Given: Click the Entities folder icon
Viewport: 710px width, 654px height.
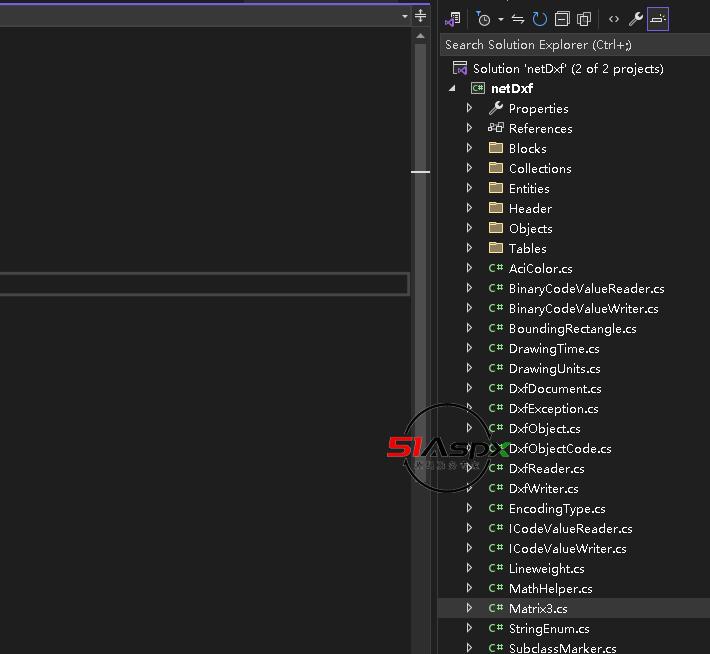Looking at the screenshot, I should pos(496,188).
